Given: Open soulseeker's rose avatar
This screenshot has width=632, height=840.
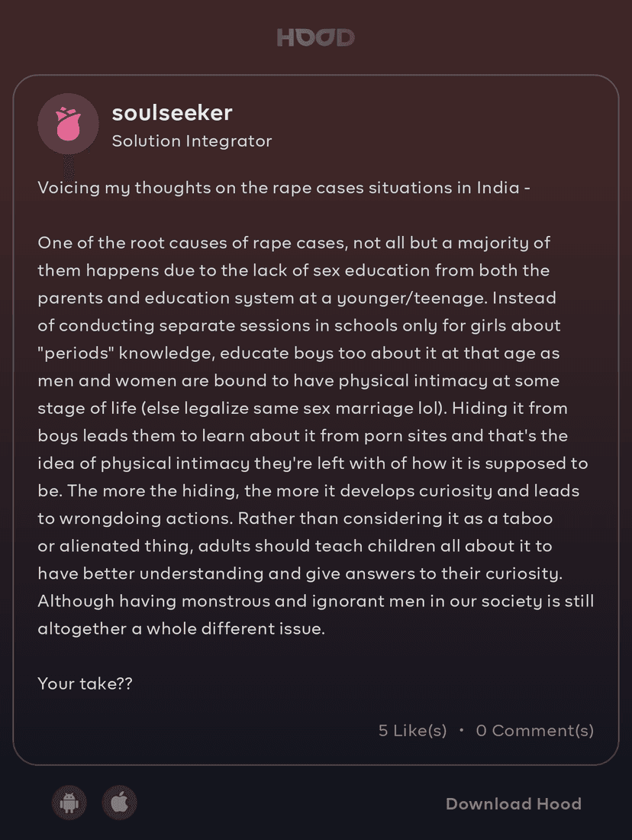Looking at the screenshot, I should pyautogui.click(x=68, y=124).
